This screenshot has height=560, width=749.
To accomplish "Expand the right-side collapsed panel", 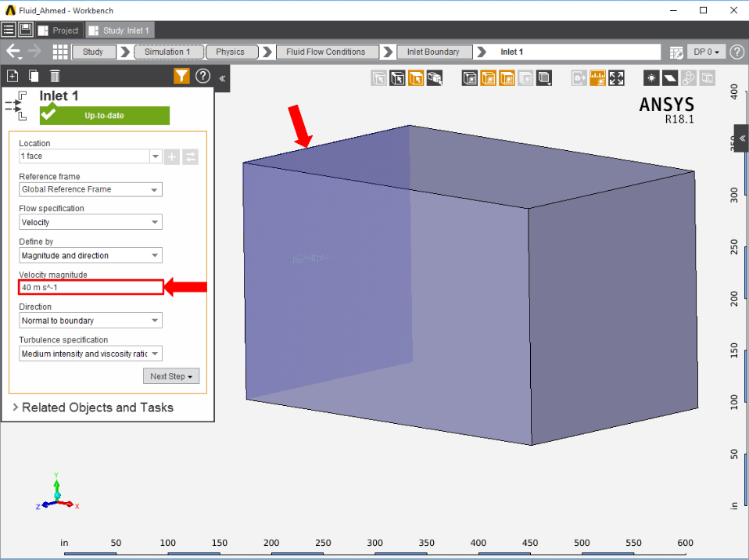I will click(742, 138).
